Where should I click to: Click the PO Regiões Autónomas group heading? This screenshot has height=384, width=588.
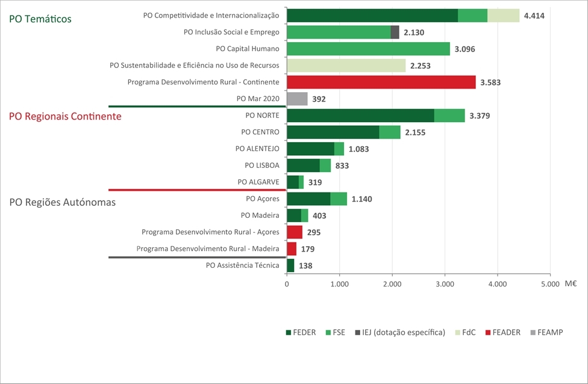click(62, 202)
